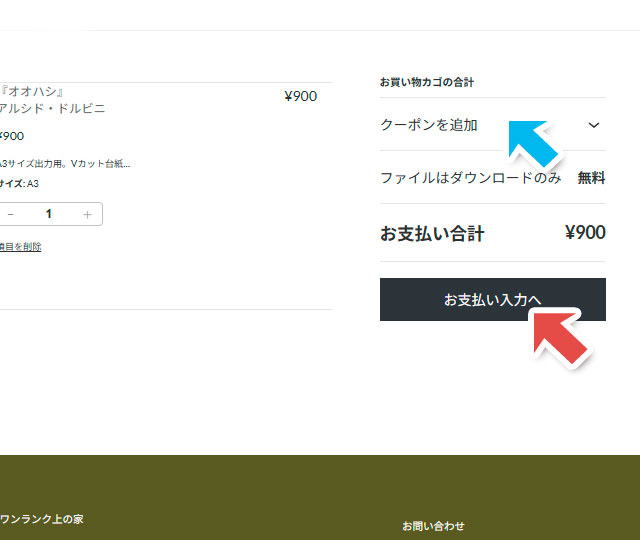Image resolution: width=640 pixels, height=540 pixels.
Task: Click the 無料 shipping cost label
Action: 591,178
